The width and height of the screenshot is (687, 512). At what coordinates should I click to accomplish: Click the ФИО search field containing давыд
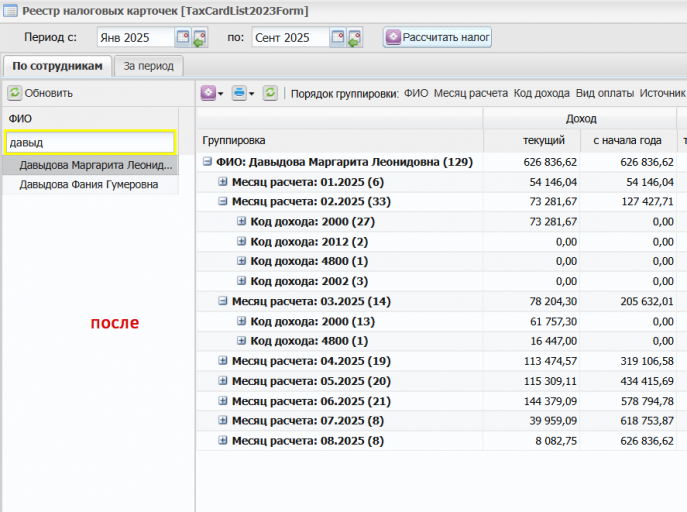[90, 142]
